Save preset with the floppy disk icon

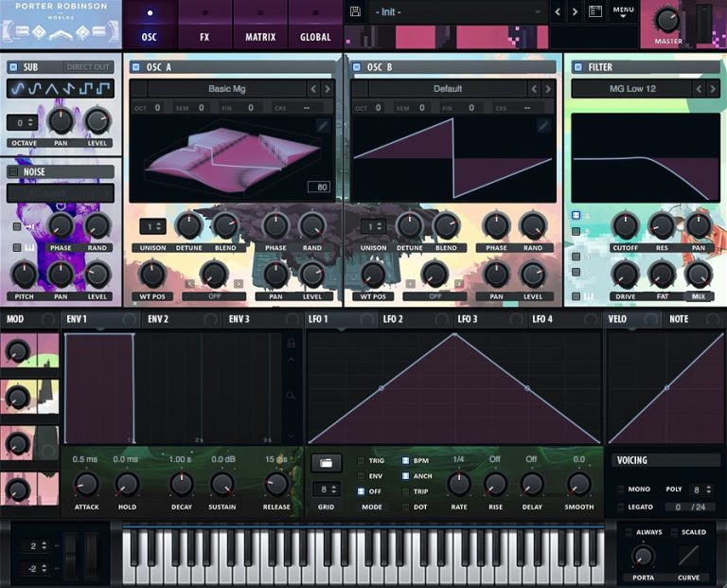[355, 12]
